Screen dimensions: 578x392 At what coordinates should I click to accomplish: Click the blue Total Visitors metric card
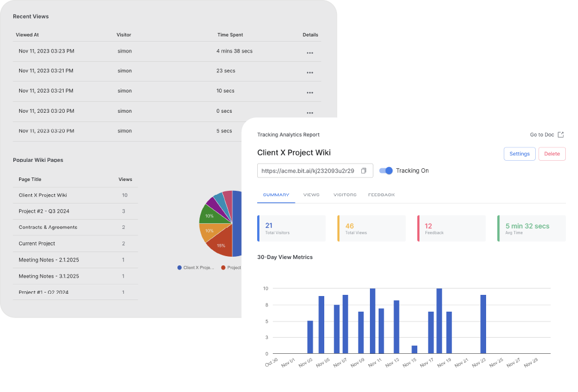(x=291, y=228)
